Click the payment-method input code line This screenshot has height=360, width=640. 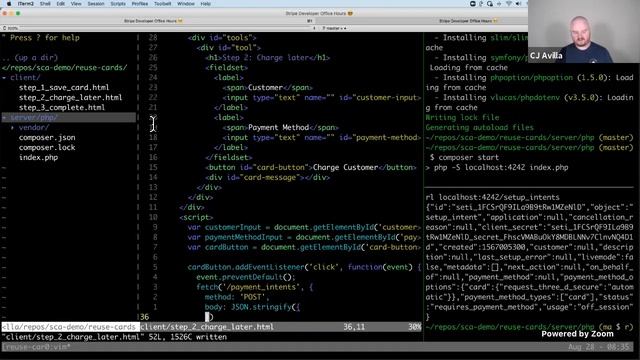coord(321,138)
